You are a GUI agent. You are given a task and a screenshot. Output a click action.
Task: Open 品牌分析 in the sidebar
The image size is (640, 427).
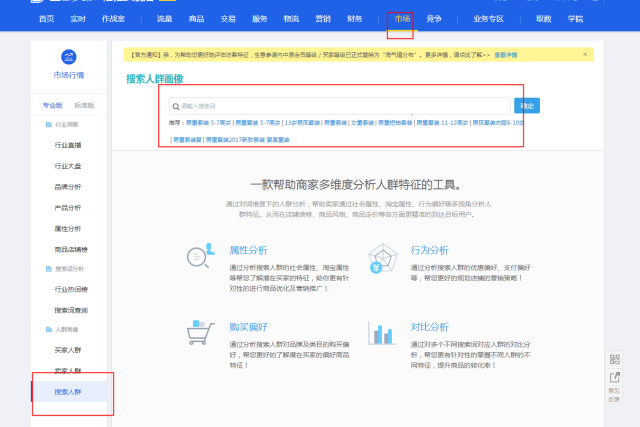68,187
